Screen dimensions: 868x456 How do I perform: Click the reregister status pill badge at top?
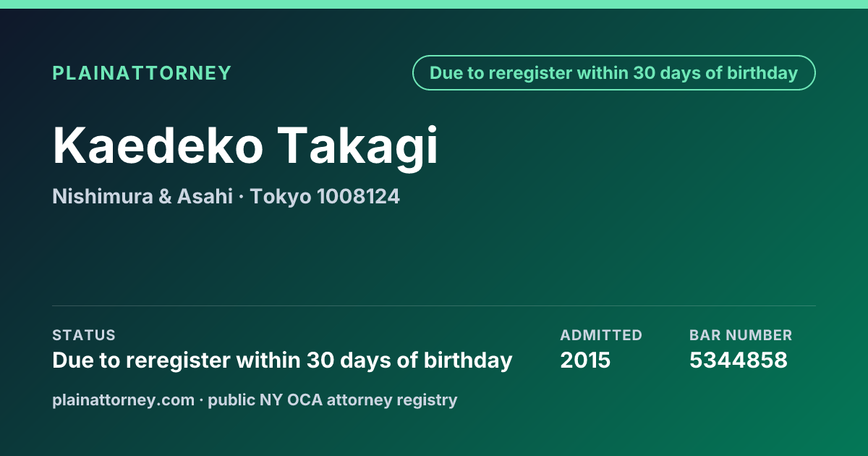pos(613,73)
